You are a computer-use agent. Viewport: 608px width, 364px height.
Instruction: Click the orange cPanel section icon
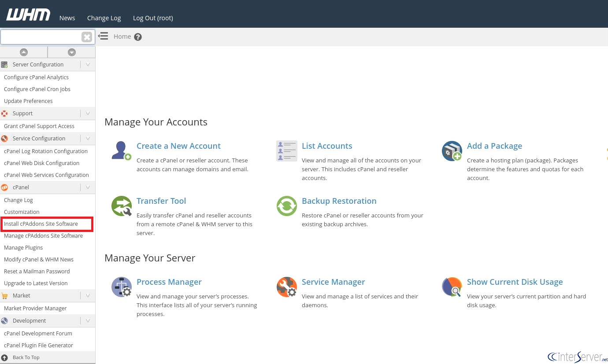[x=4, y=188]
